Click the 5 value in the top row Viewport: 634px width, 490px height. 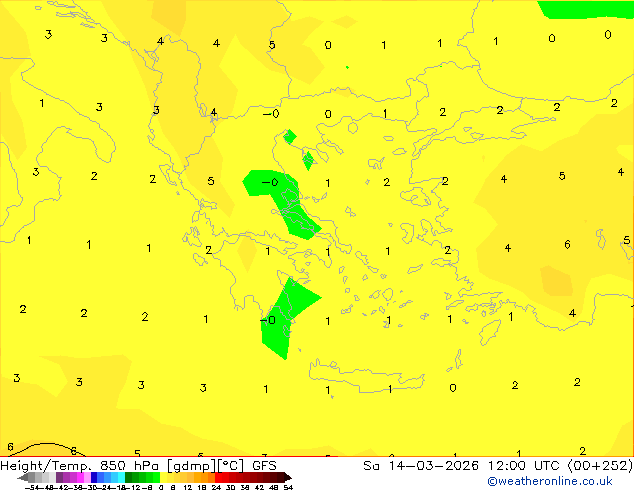272,45
